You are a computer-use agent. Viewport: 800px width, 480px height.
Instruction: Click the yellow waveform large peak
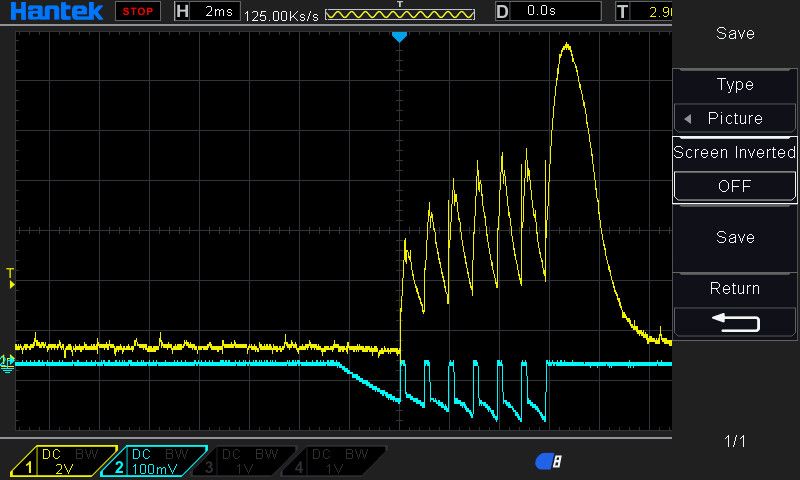(567, 47)
